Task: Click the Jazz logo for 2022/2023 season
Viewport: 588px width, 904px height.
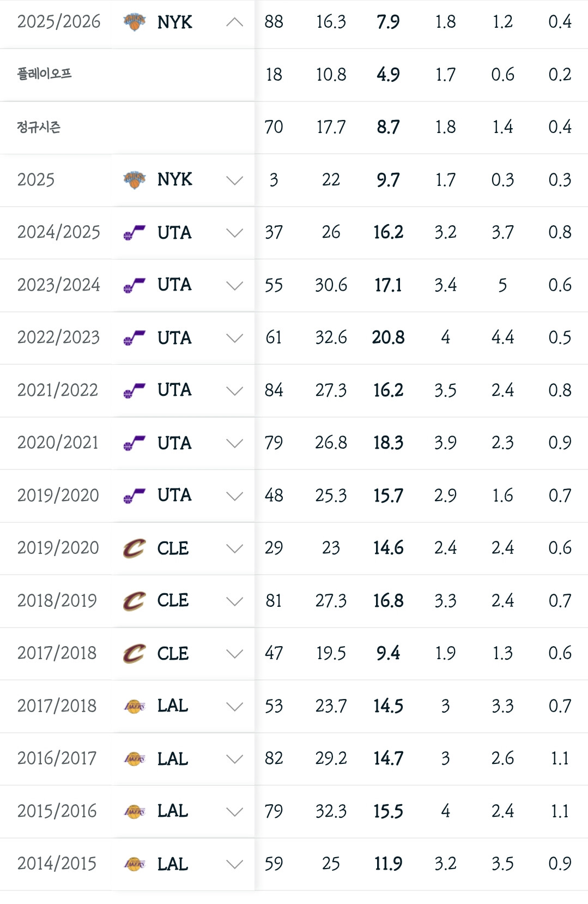Action: (135, 338)
